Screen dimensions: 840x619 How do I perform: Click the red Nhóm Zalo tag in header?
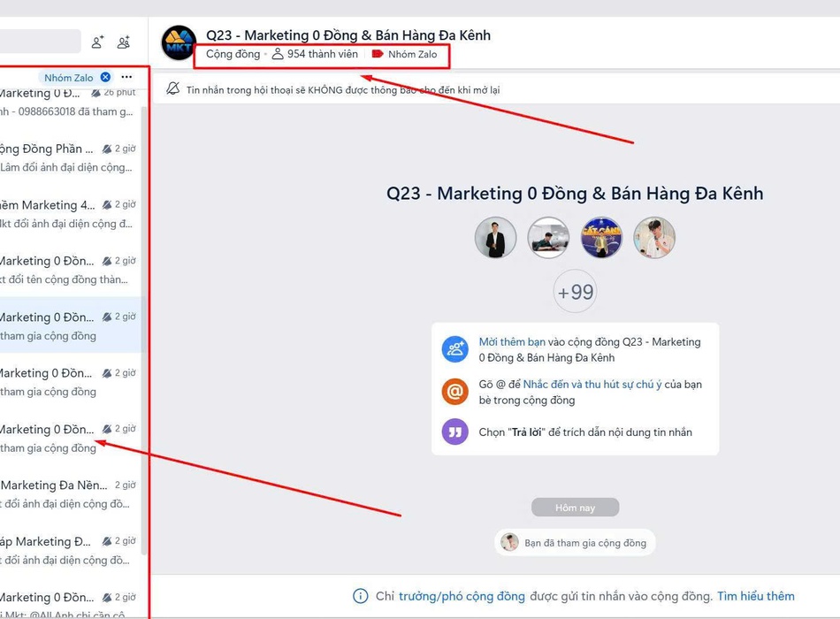(x=405, y=55)
